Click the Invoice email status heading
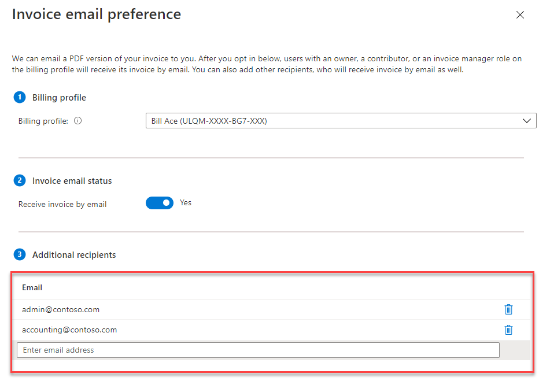 click(72, 181)
